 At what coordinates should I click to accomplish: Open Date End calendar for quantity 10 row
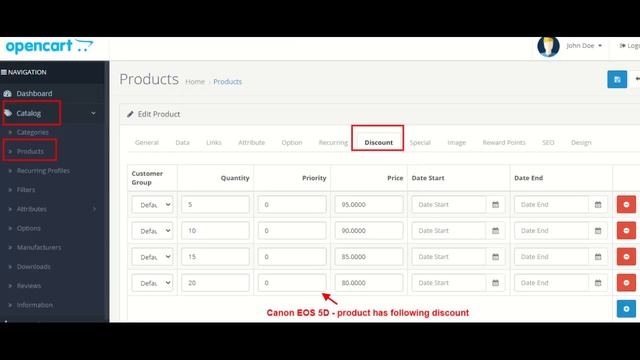tap(598, 231)
